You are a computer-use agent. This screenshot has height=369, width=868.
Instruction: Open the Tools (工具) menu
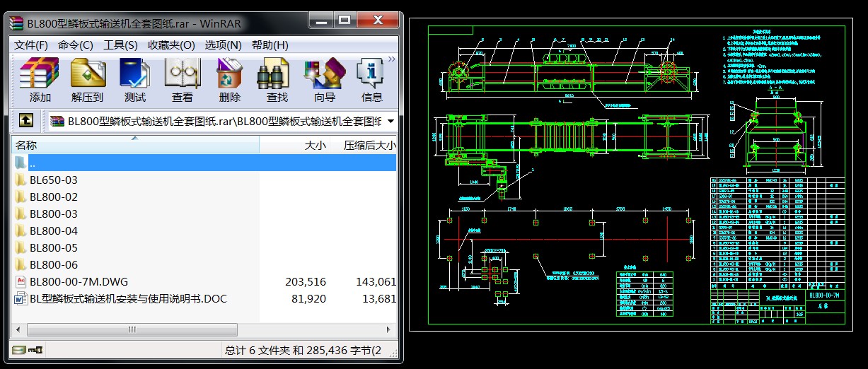point(120,45)
